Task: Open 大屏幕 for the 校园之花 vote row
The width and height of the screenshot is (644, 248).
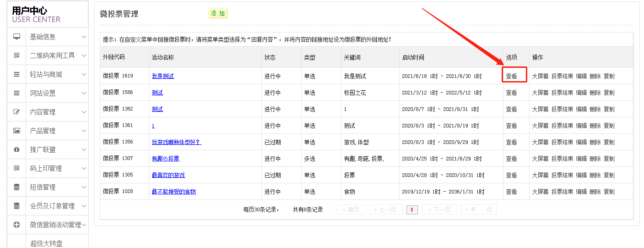Action: (x=540, y=93)
